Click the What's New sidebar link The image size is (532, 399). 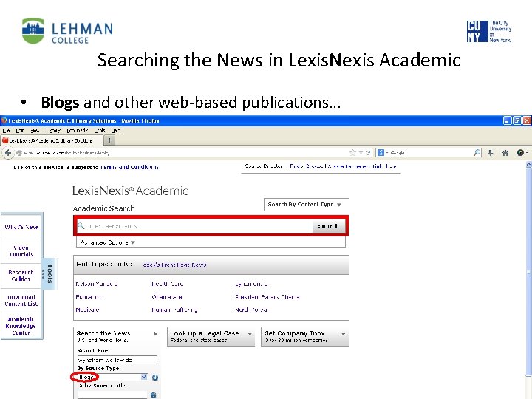click(x=21, y=227)
